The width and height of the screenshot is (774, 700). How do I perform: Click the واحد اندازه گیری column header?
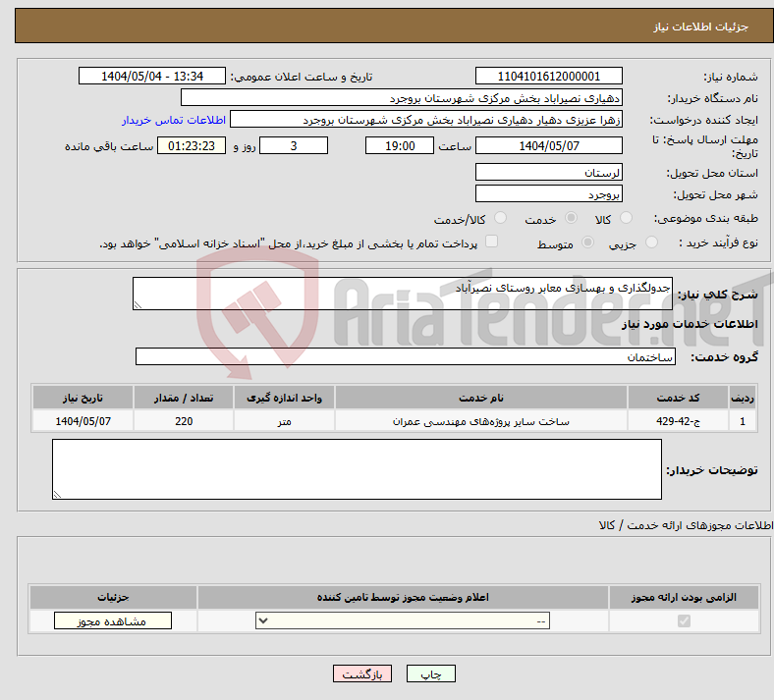[284, 398]
